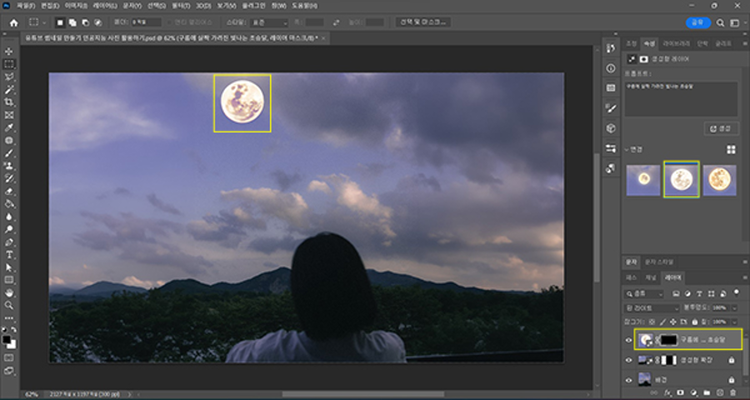Select the Magic Wand tool

coord(9,89)
